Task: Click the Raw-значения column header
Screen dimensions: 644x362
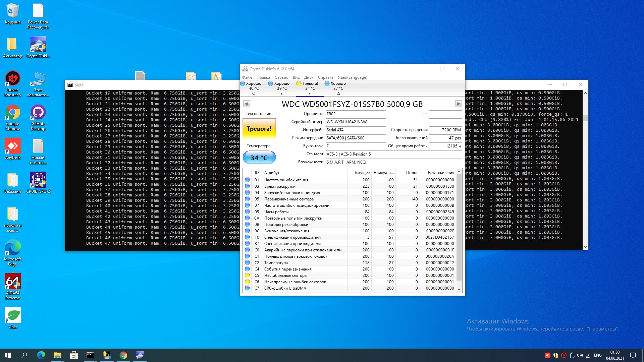Action: (x=440, y=173)
